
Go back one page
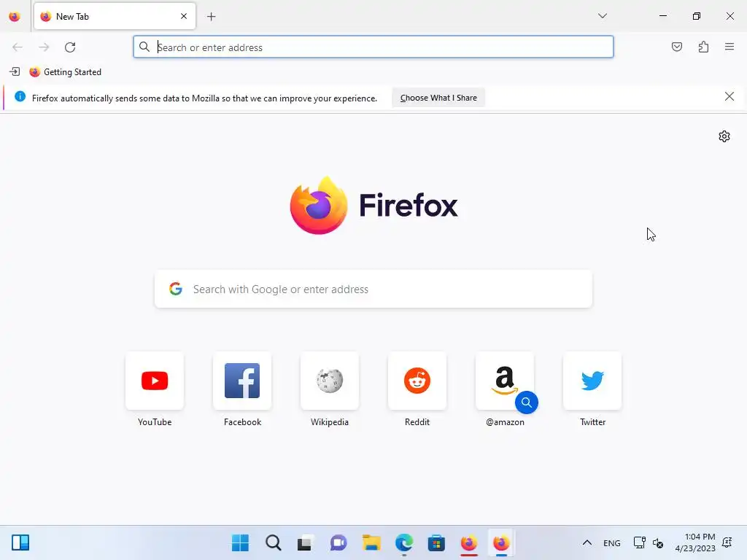pyautogui.click(x=18, y=47)
